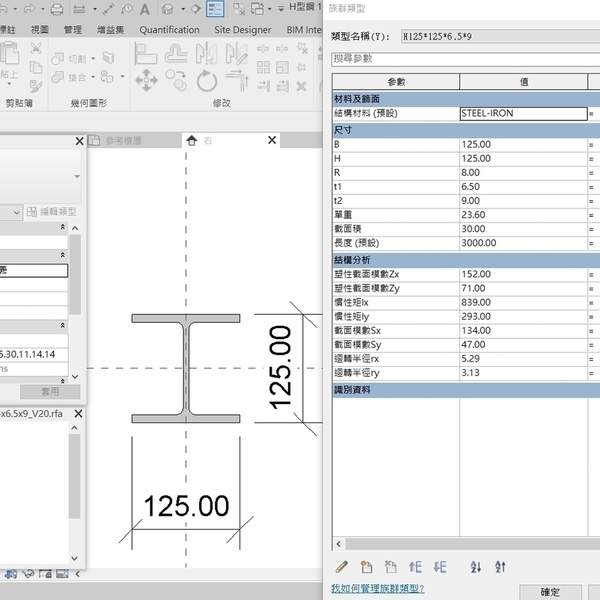This screenshot has width=600, height=600.
Task: Click the new parameter icon
Action: [366, 567]
